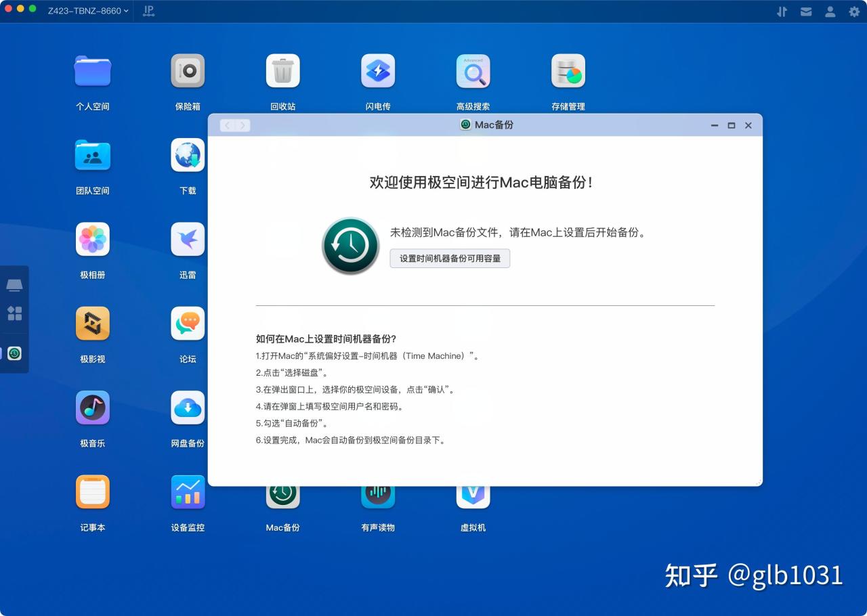Open system settings via the gear icon
Viewport: 867px width, 616px height.
coord(854,11)
